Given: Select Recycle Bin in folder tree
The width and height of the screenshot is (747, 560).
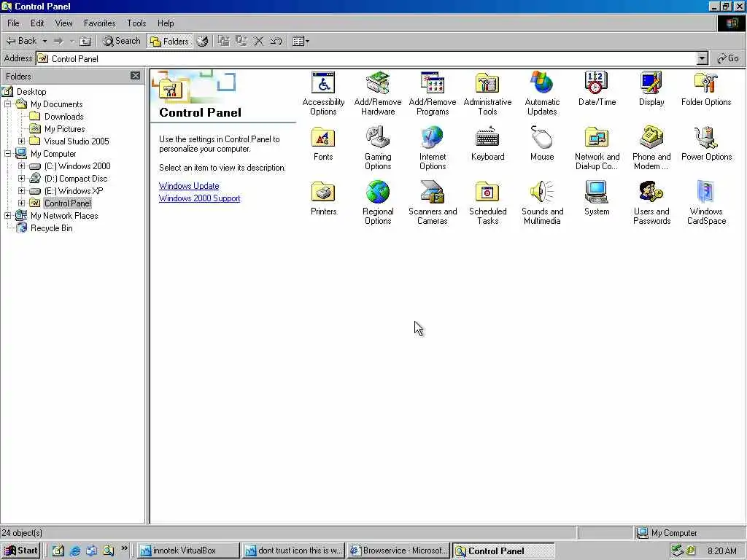Looking at the screenshot, I should click(52, 227).
